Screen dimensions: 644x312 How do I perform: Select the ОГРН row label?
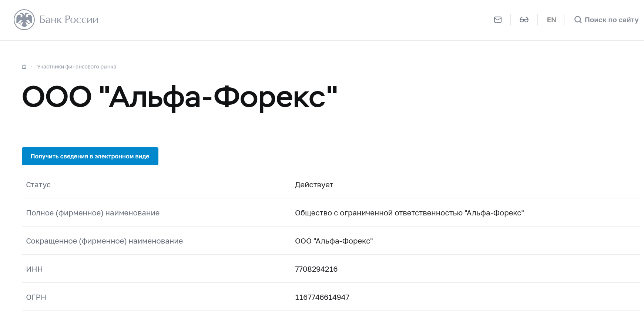point(36,297)
